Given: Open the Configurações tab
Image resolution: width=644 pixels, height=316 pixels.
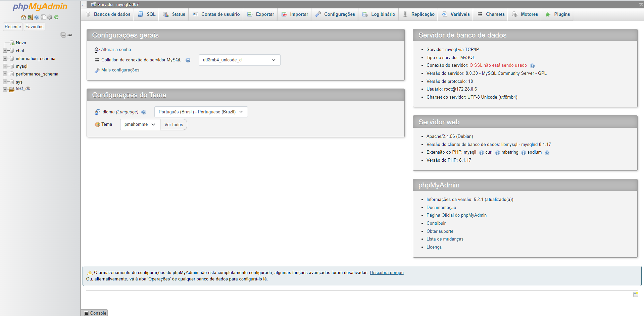Looking at the screenshot, I should [x=335, y=14].
